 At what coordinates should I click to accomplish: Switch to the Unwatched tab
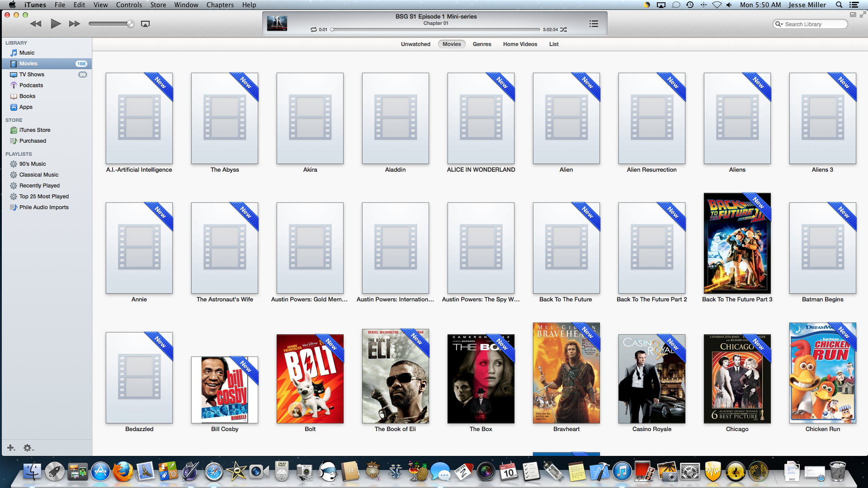[415, 44]
